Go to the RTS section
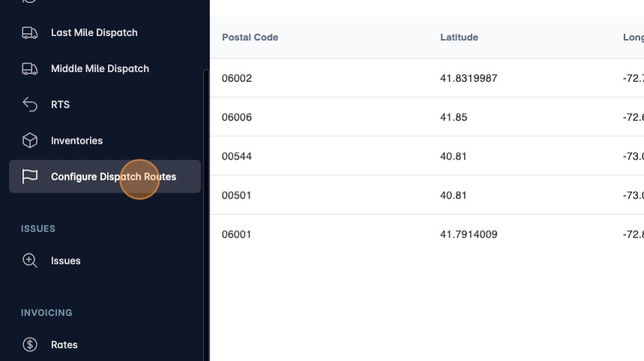 coord(60,105)
